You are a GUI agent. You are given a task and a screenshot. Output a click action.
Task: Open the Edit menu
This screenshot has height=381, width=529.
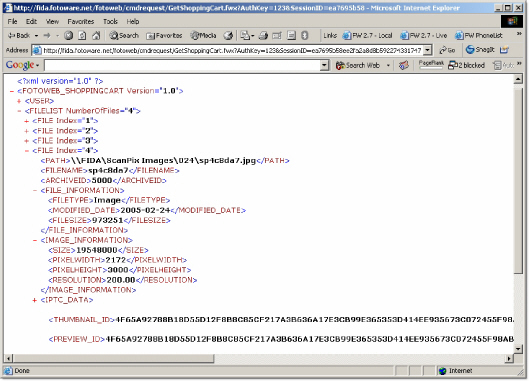coord(31,22)
